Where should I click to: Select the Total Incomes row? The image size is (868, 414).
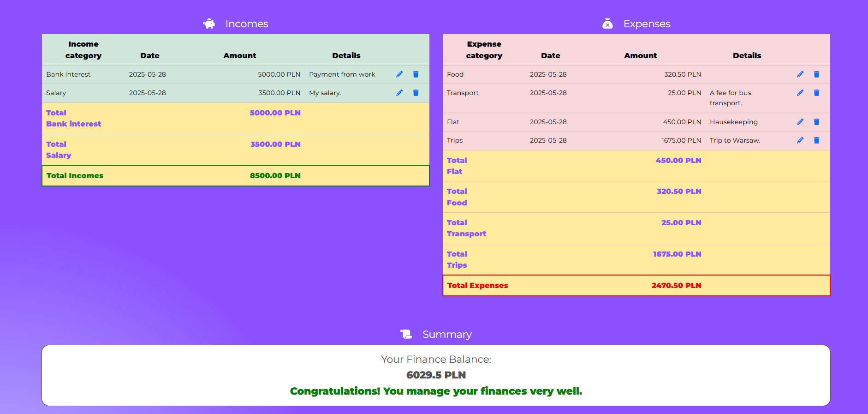pos(235,175)
